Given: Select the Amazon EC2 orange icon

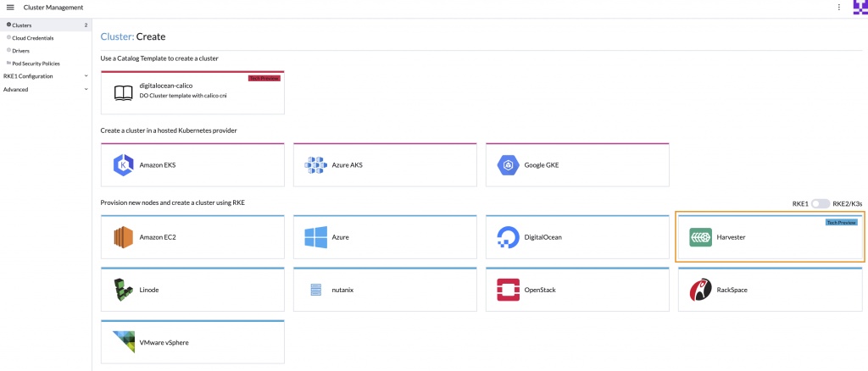Looking at the screenshot, I should point(124,238).
